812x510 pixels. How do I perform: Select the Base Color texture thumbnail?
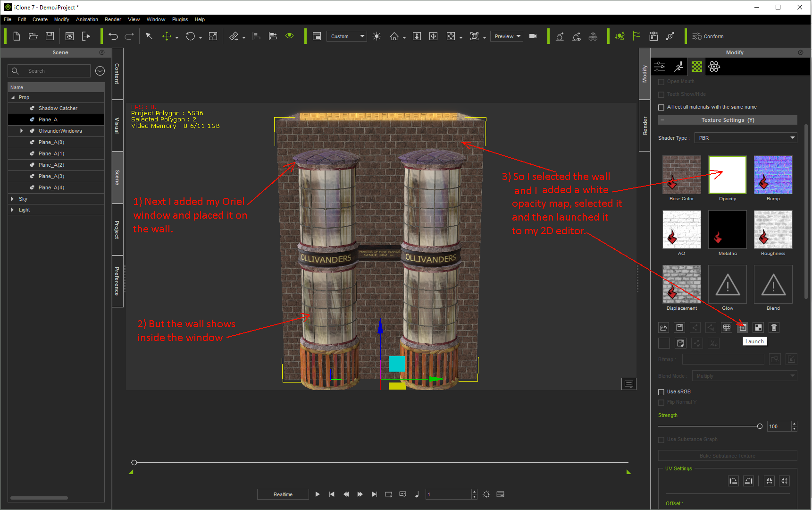click(x=682, y=175)
